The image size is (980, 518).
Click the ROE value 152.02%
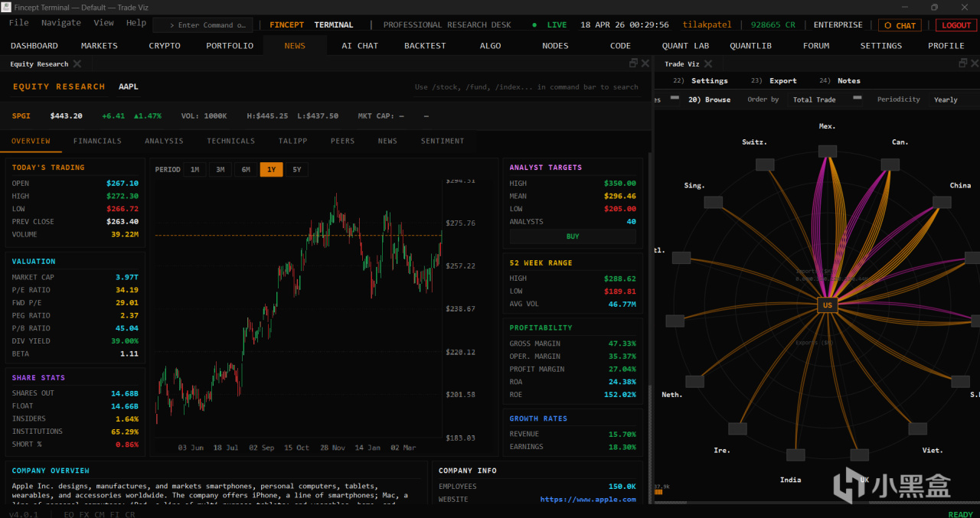620,395
